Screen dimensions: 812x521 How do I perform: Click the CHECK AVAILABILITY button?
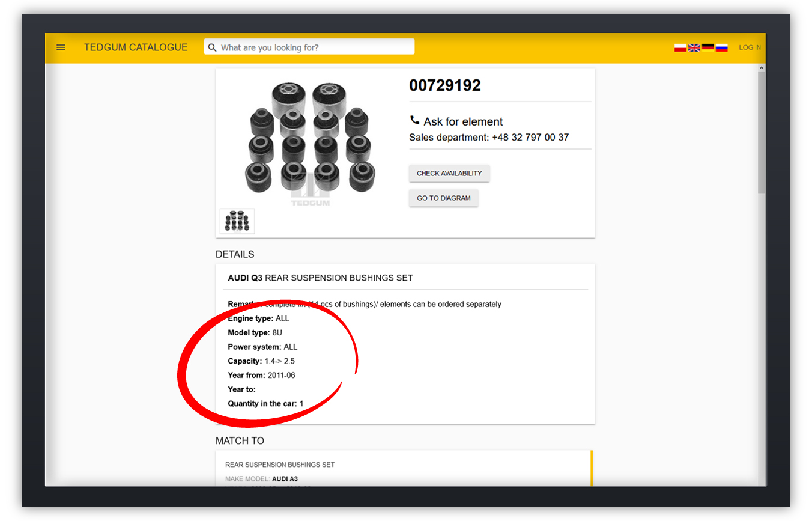click(x=449, y=173)
